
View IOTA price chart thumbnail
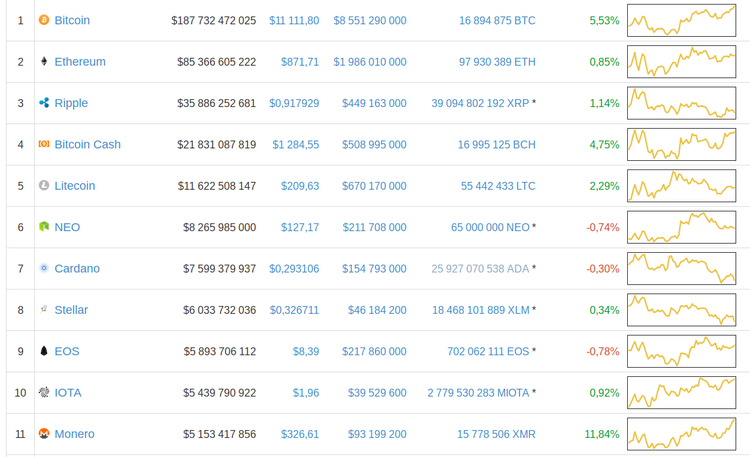pyautogui.click(x=682, y=392)
